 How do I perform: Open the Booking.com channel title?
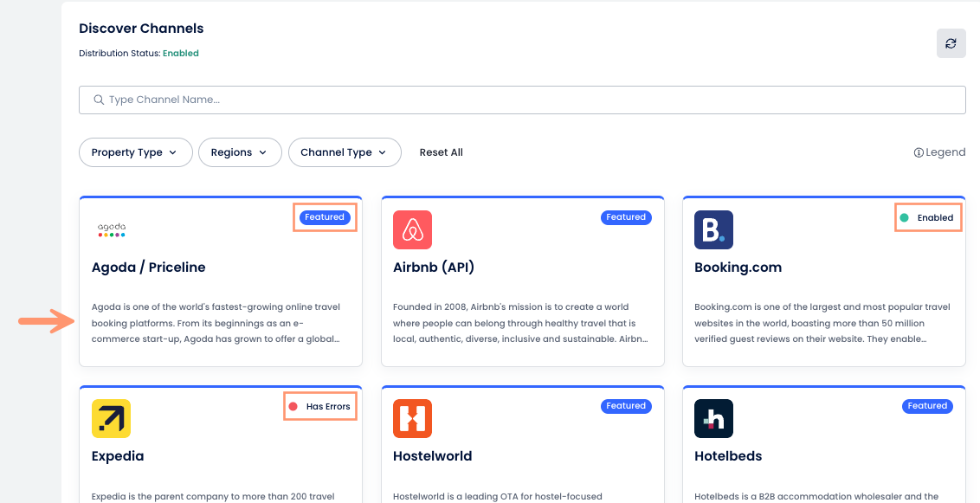pos(738,268)
